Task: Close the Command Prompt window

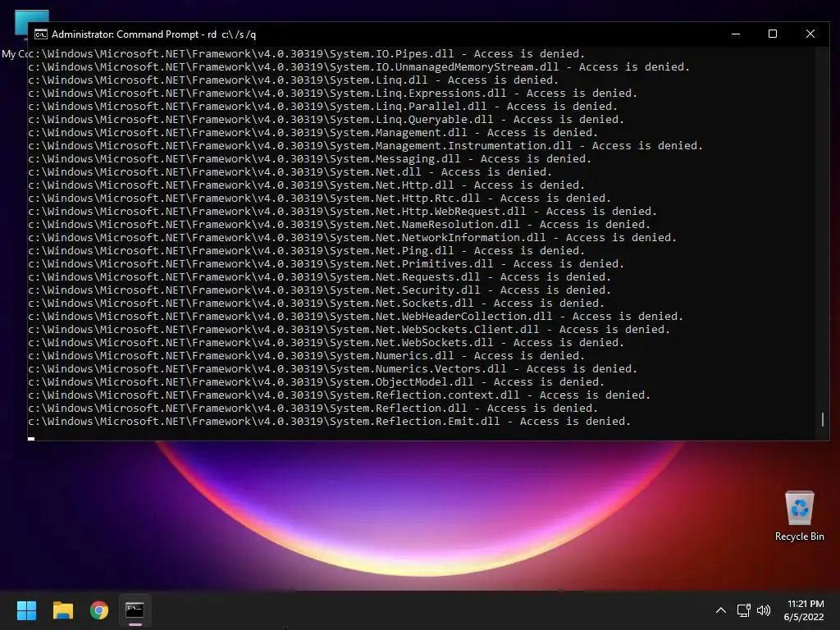Action: click(810, 34)
